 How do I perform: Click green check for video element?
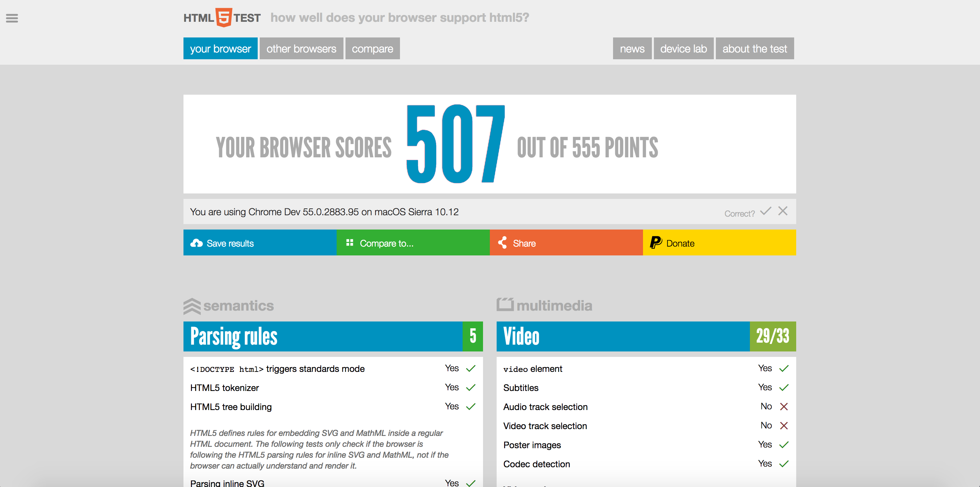[x=784, y=368]
